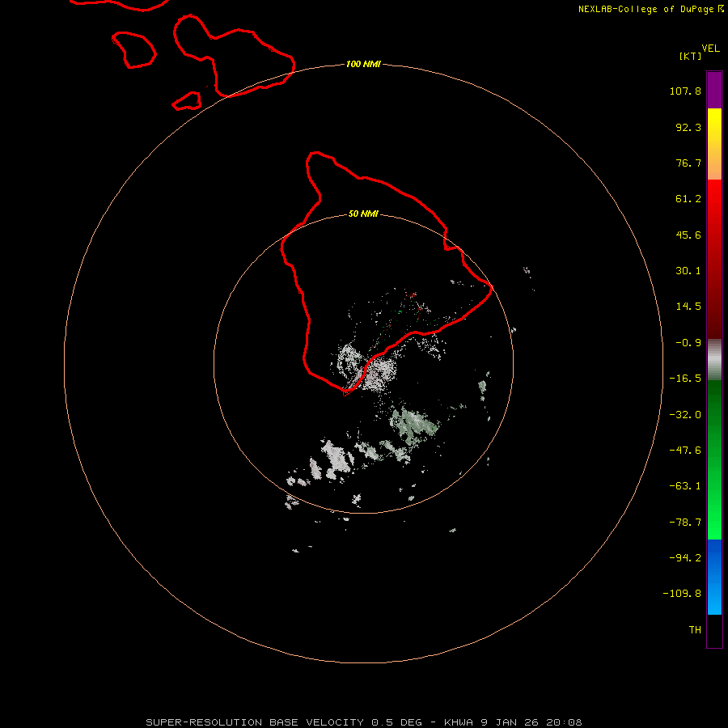728x728 pixels.
Task: Click the -94.2 velocity scale value
Action: click(x=685, y=558)
